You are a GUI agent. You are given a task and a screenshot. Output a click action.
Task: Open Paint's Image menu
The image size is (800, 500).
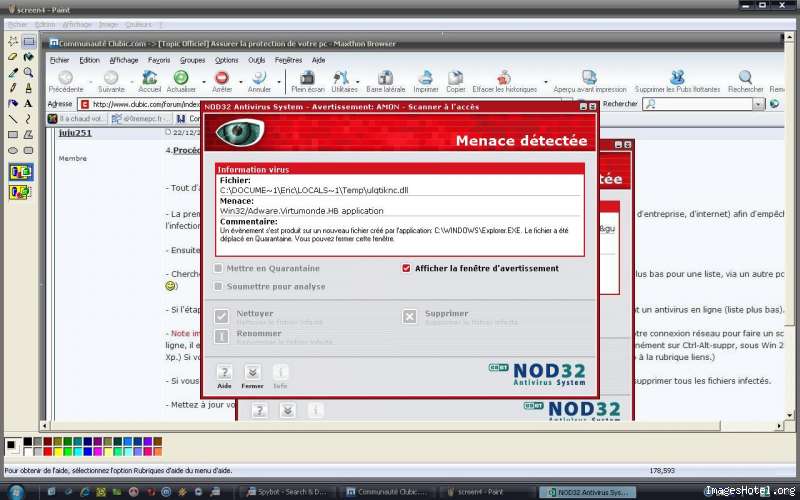pyautogui.click(x=108, y=24)
